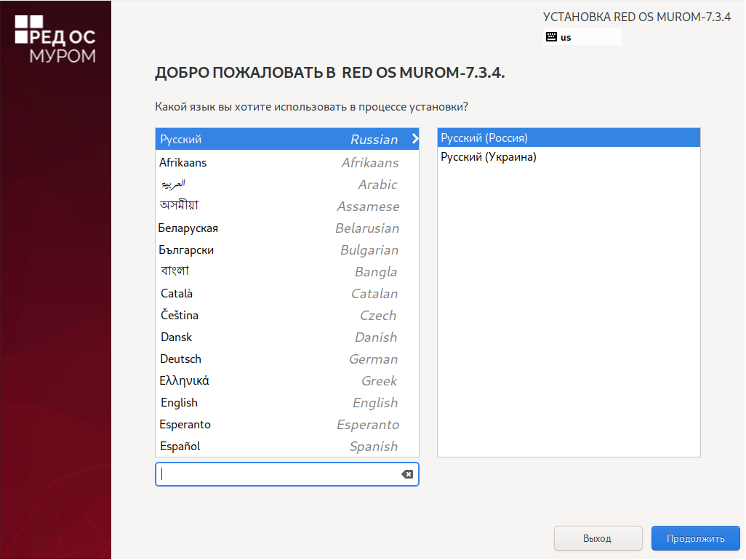Viewport: 746px width, 560px height.
Task: Clear the language search field
Action: click(407, 474)
